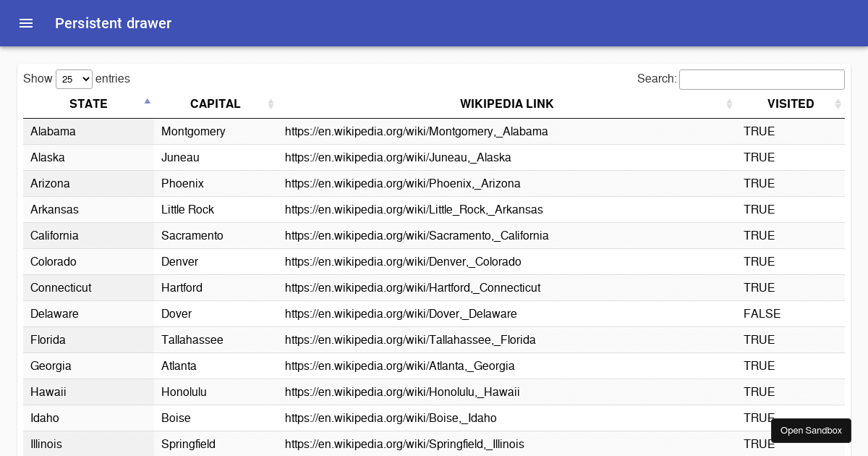Click the Wikipedia Link sort icon
This screenshot has width=868, height=456.
pos(730,104)
